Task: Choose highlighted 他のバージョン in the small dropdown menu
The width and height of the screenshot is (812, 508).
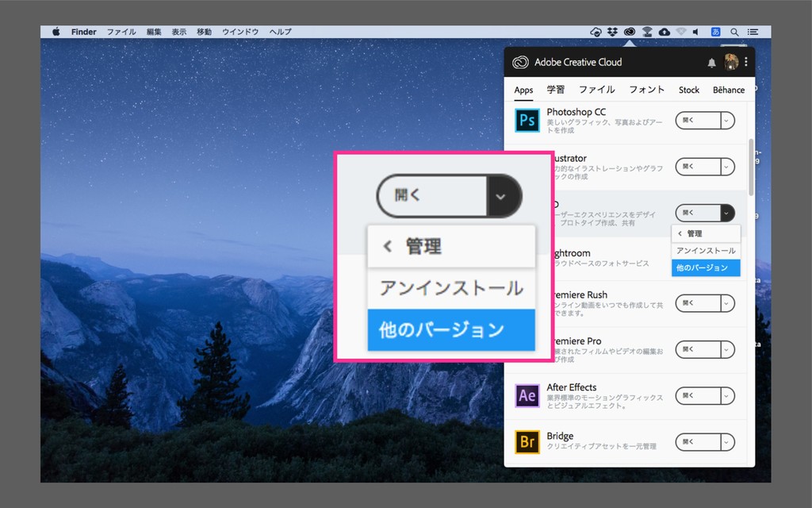Action: tap(706, 268)
